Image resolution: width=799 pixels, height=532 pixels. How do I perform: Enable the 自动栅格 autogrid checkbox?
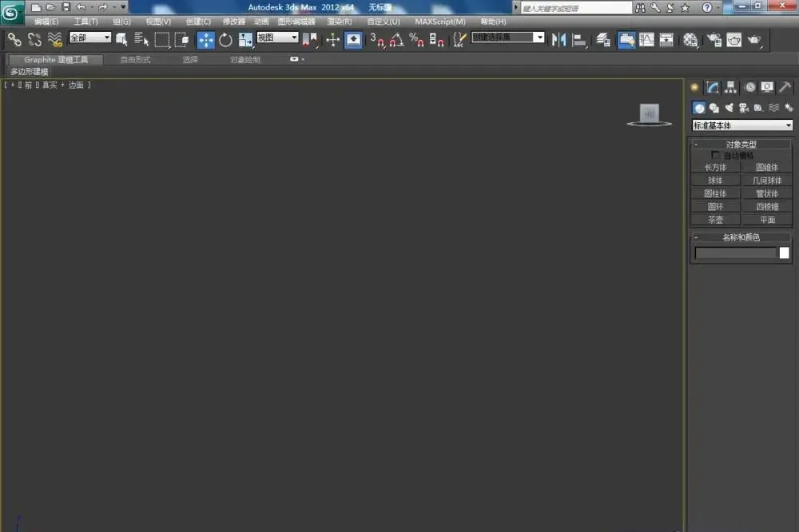pyautogui.click(x=715, y=154)
